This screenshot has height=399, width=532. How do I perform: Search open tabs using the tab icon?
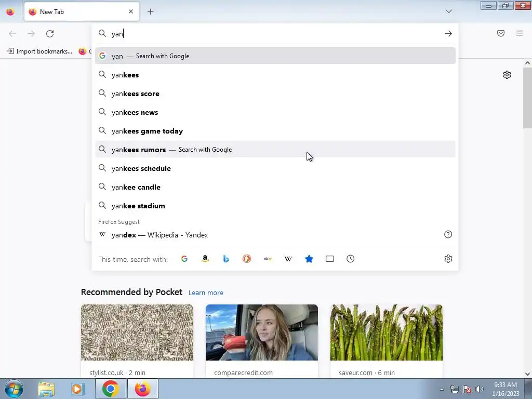pyautogui.click(x=330, y=259)
